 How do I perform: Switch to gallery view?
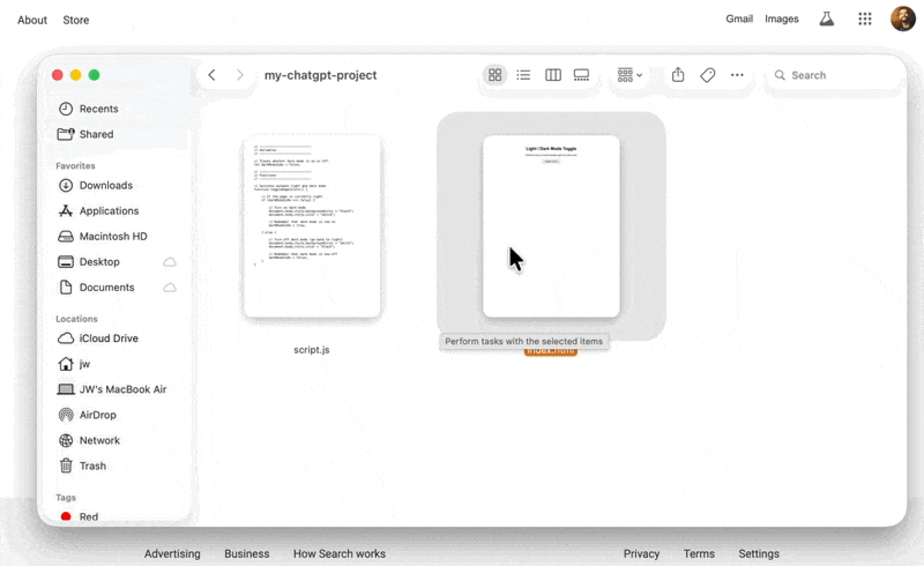(x=582, y=75)
